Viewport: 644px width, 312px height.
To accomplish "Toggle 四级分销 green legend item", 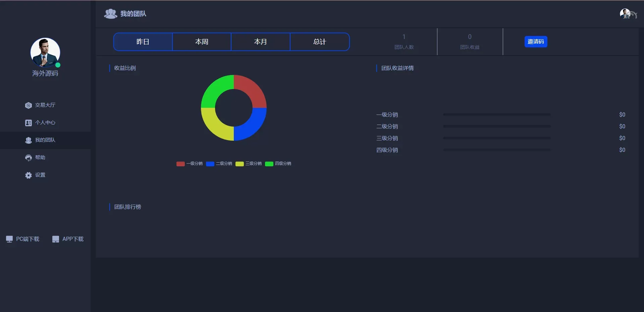I will click(278, 164).
